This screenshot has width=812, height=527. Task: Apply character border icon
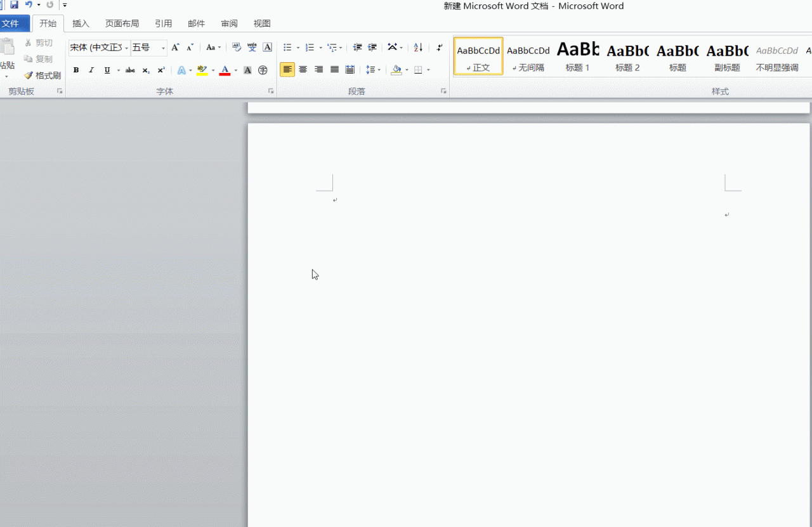[268, 48]
